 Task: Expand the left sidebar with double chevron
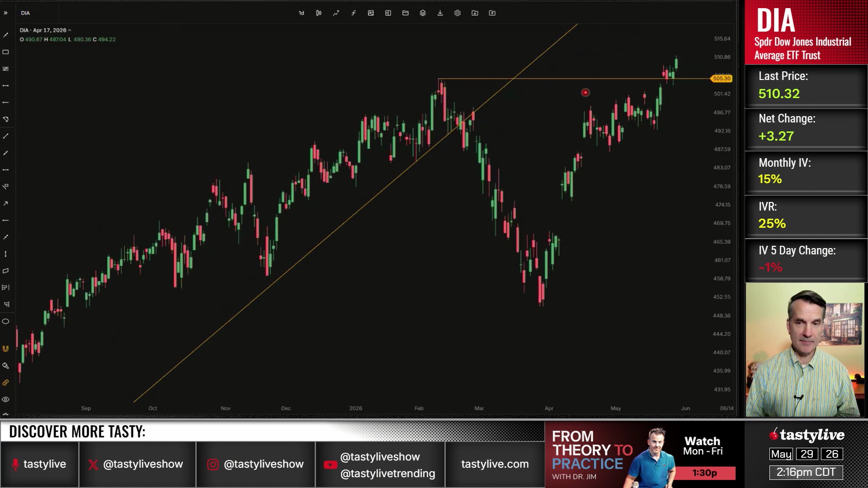(x=5, y=13)
